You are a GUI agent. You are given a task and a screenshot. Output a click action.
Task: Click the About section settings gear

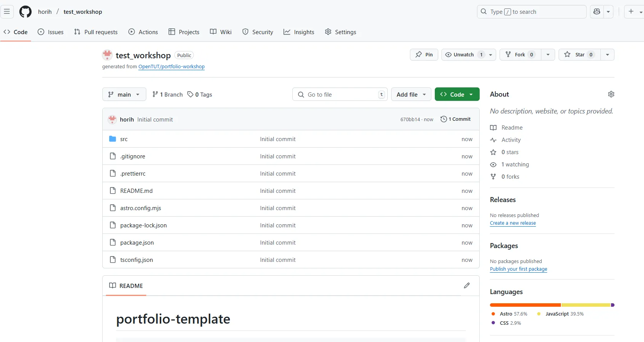(611, 94)
